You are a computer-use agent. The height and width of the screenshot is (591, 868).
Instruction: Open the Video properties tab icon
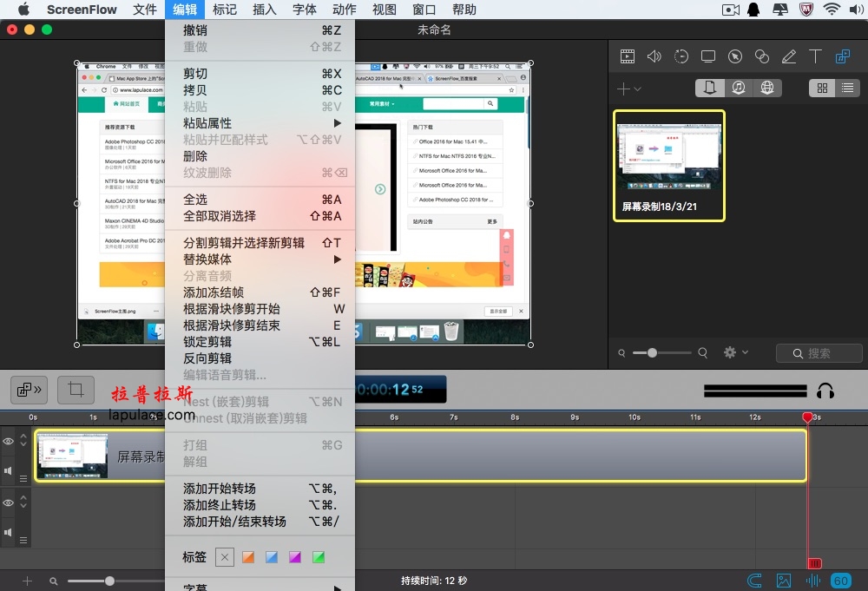tap(628, 56)
